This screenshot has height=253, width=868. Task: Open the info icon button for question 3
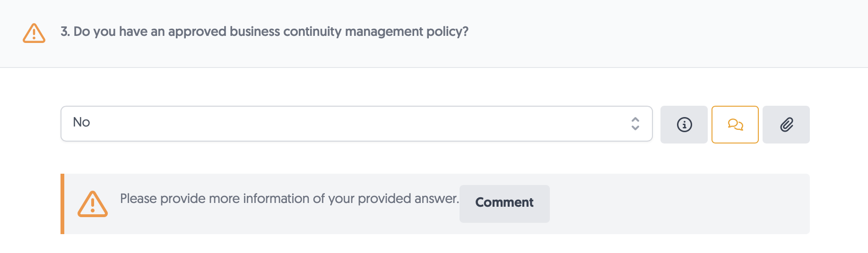point(684,125)
